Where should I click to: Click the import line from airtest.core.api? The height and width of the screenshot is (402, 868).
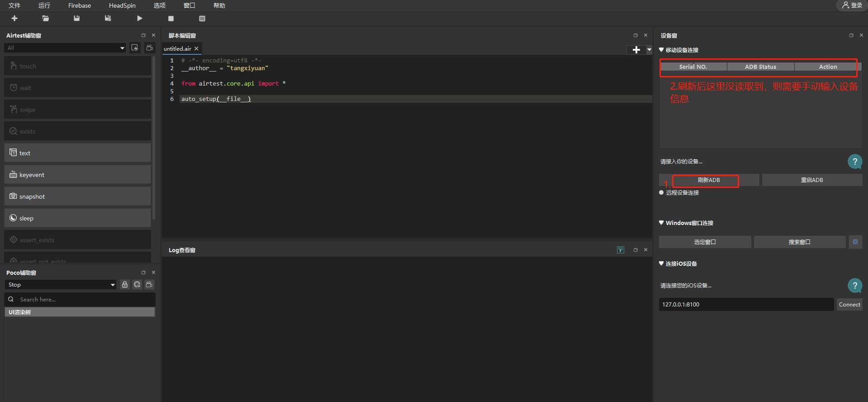pyautogui.click(x=233, y=83)
